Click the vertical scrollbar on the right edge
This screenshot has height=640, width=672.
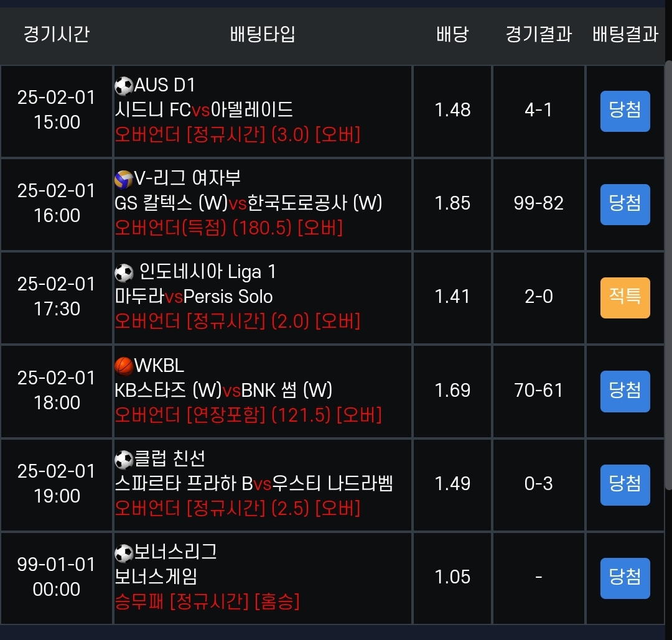(x=668, y=274)
